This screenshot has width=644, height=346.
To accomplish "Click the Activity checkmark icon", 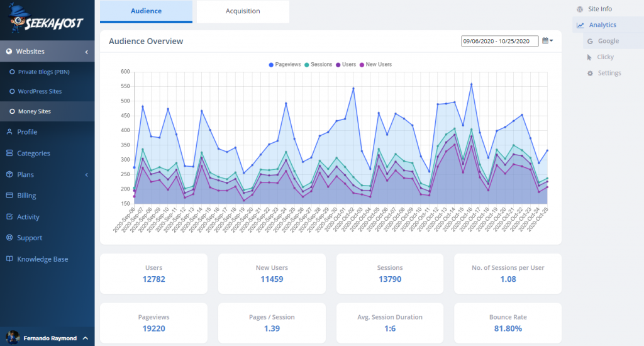I will click(x=9, y=216).
